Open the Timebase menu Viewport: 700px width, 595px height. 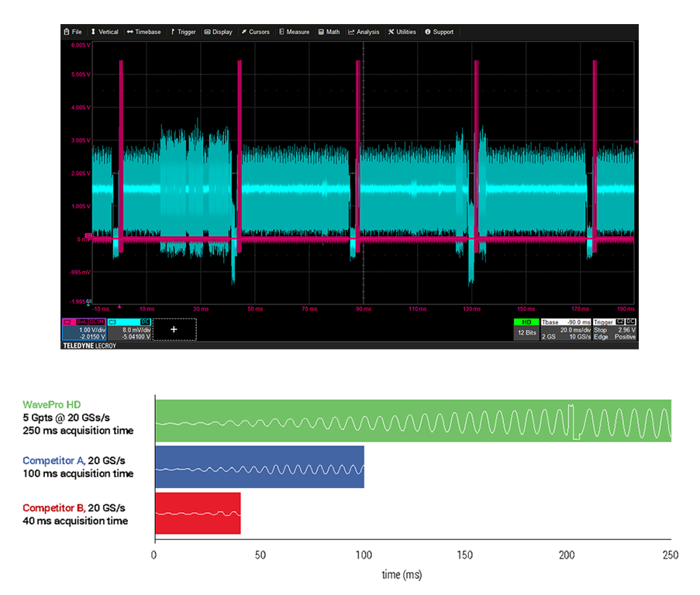coord(143,32)
